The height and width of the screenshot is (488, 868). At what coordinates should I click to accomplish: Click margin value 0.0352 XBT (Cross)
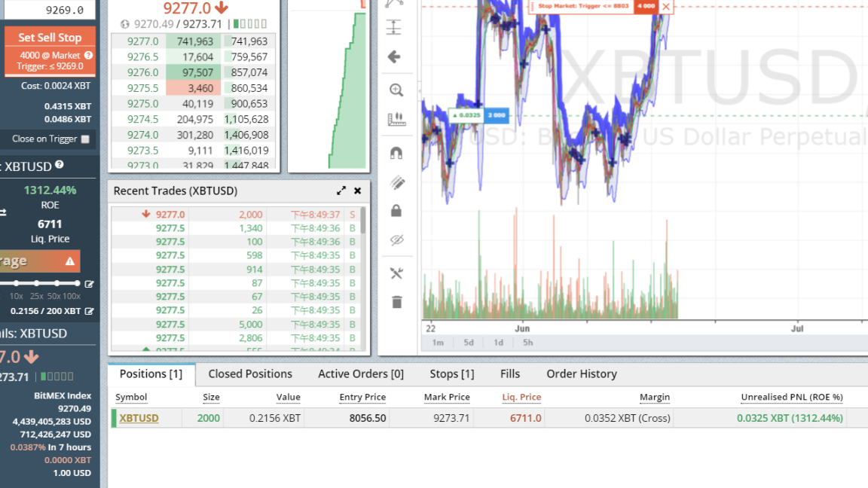coord(627,418)
